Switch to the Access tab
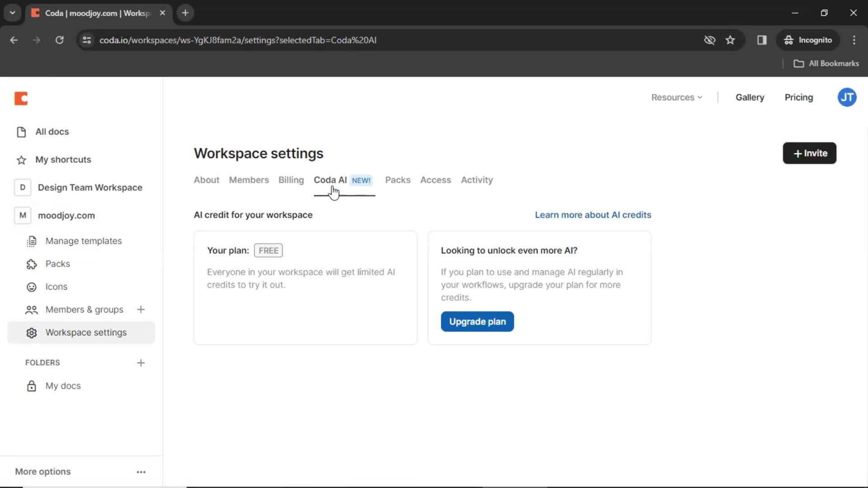The width and height of the screenshot is (868, 488). pos(436,180)
